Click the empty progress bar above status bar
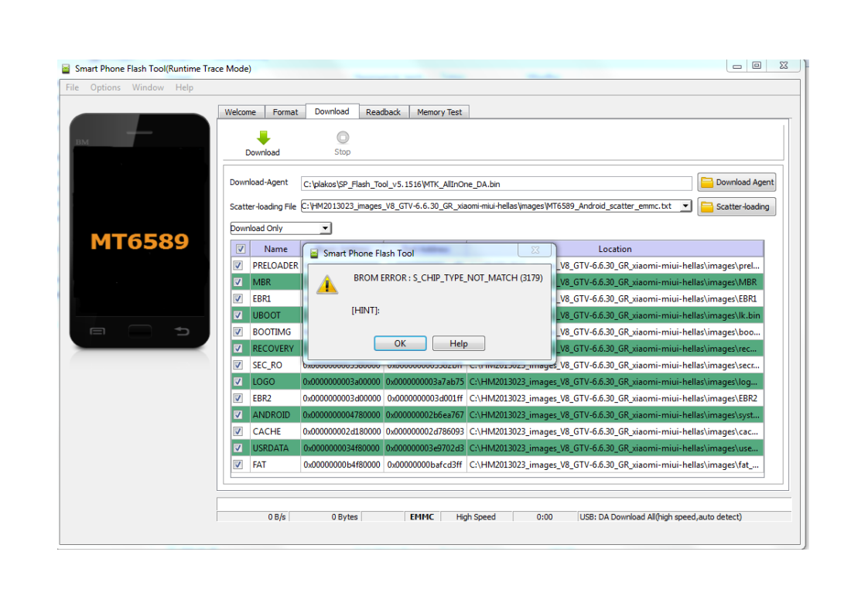The height and width of the screenshot is (613, 868). (504, 504)
